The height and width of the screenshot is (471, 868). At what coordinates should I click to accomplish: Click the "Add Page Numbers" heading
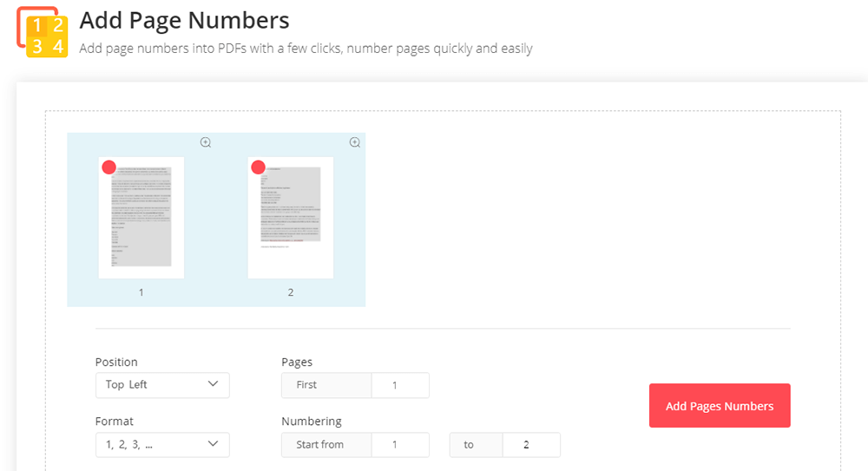184,20
